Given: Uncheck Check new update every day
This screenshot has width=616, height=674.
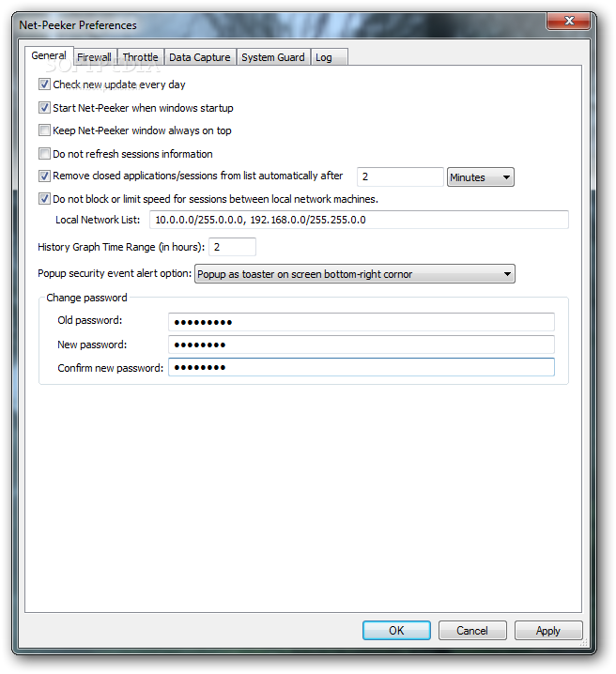Looking at the screenshot, I should pos(44,84).
